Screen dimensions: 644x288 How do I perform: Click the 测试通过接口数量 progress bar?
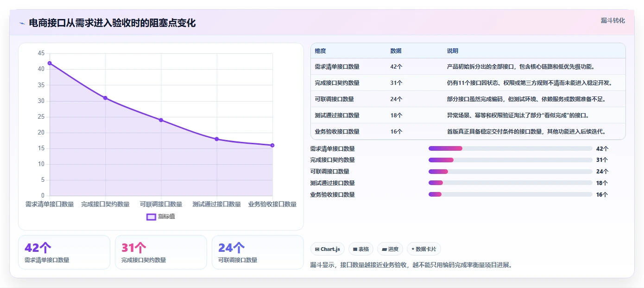click(511, 183)
